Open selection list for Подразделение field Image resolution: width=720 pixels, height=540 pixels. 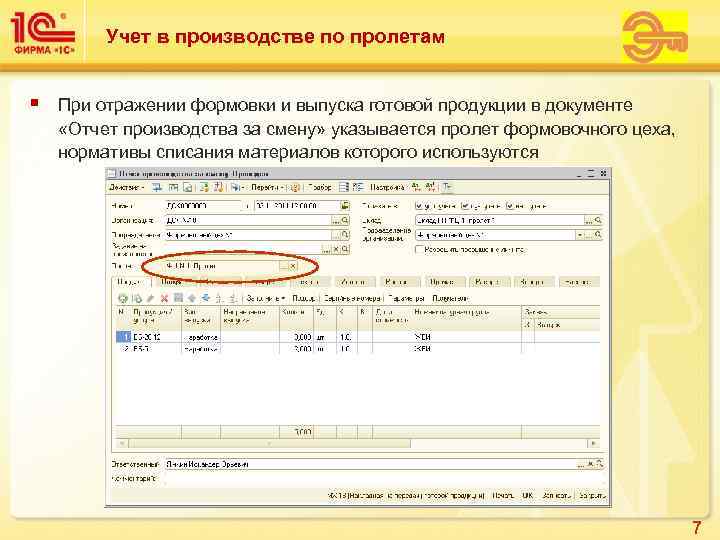tap(336, 235)
